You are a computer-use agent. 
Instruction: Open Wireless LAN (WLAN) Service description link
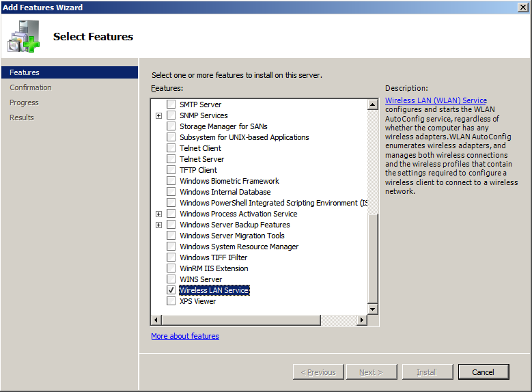click(x=436, y=100)
